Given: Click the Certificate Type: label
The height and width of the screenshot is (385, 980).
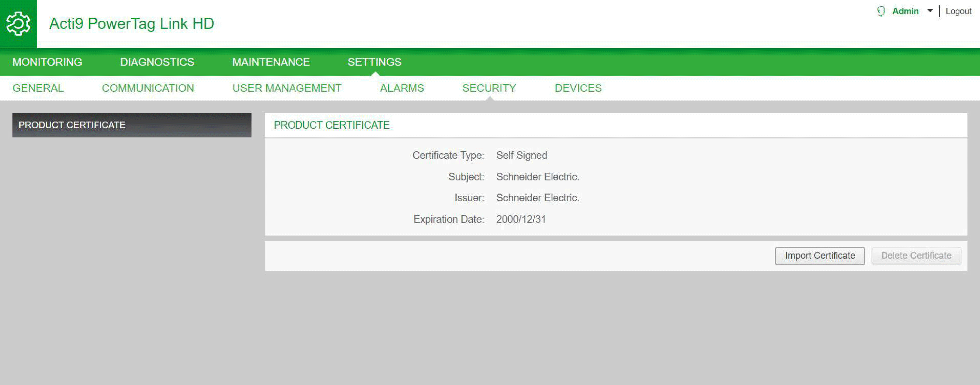Looking at the screenshot, I should pos(448,155).
